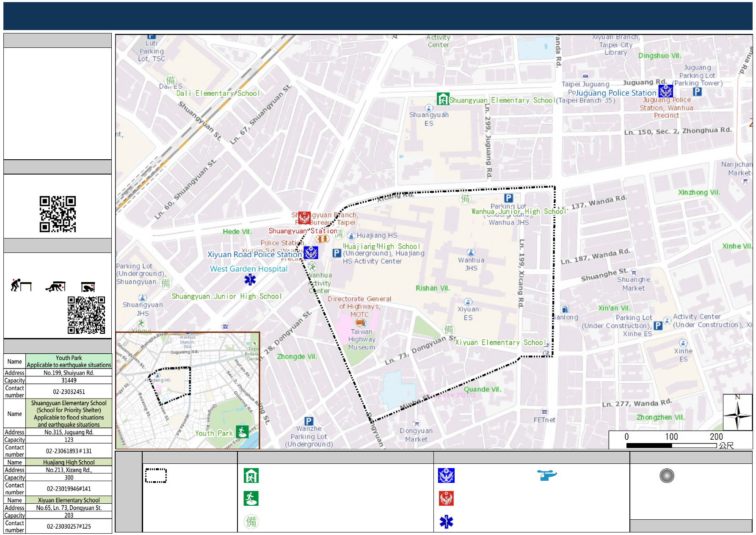Click the Xiyuan Elementary School table name cell
756x535 pixels.
click(x=69, y=500)
